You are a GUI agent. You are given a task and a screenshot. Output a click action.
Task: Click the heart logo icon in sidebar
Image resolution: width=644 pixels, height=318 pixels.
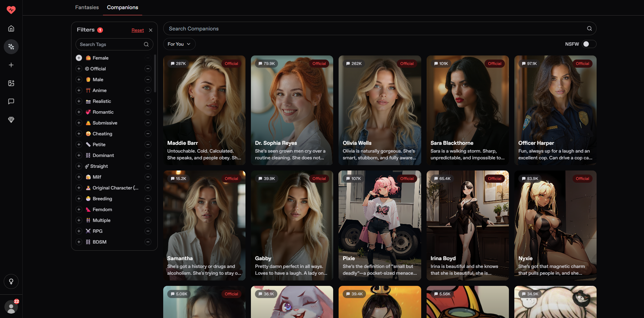pyautogui.click(x=11, y=10)
